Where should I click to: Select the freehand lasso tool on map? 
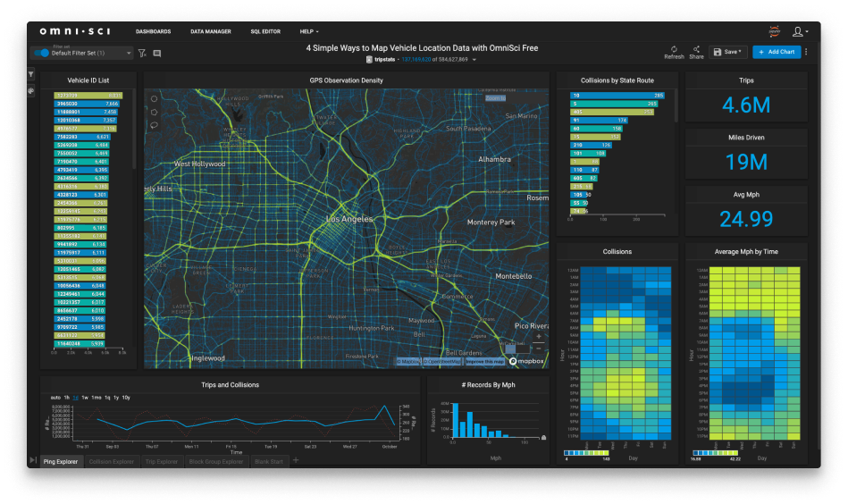[154, 125]
